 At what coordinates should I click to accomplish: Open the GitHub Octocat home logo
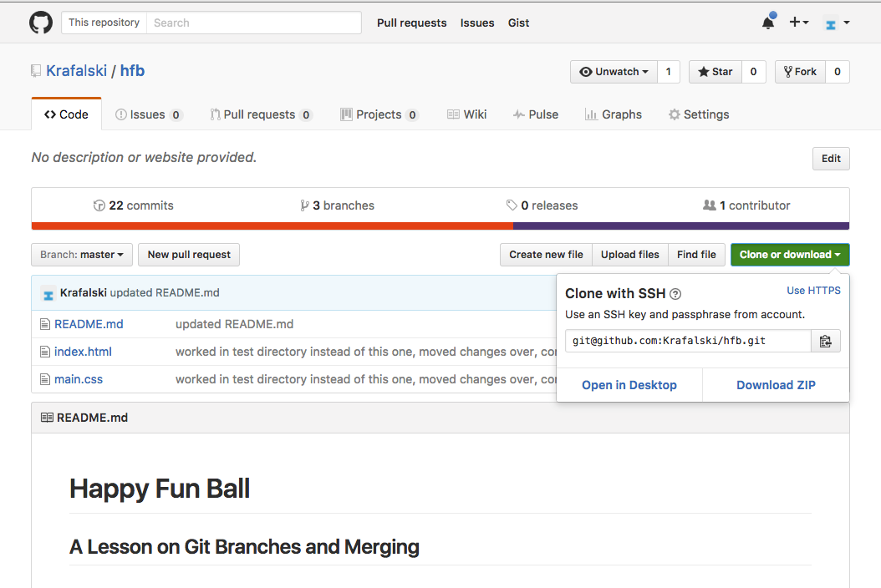click(40, 23)
